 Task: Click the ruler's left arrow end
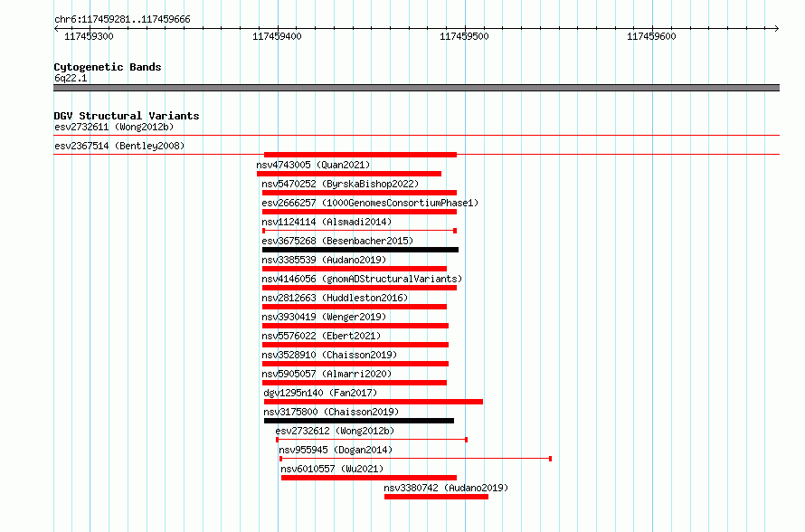click(x=56, y=28)
